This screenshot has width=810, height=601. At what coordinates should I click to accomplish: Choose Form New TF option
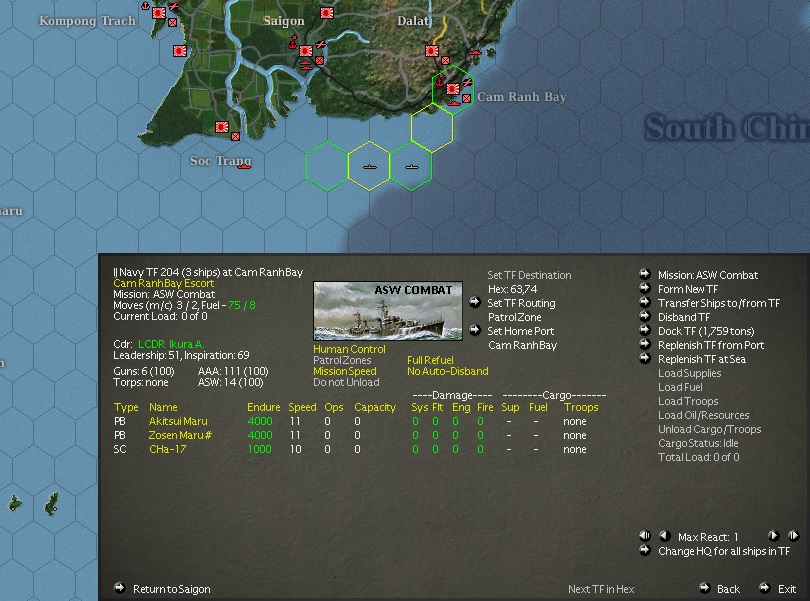(x=688, y=289)
